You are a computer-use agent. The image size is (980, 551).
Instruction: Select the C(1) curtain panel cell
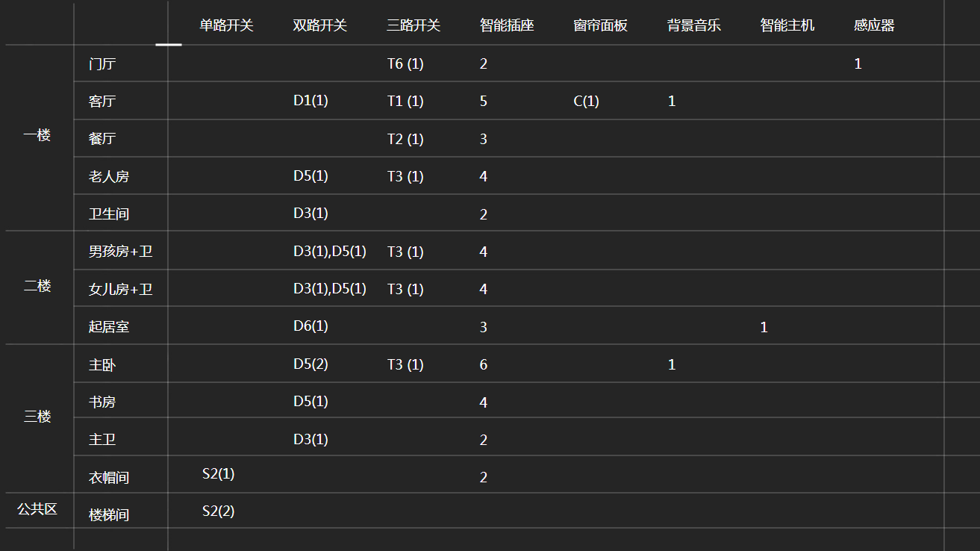coord(586,102)
